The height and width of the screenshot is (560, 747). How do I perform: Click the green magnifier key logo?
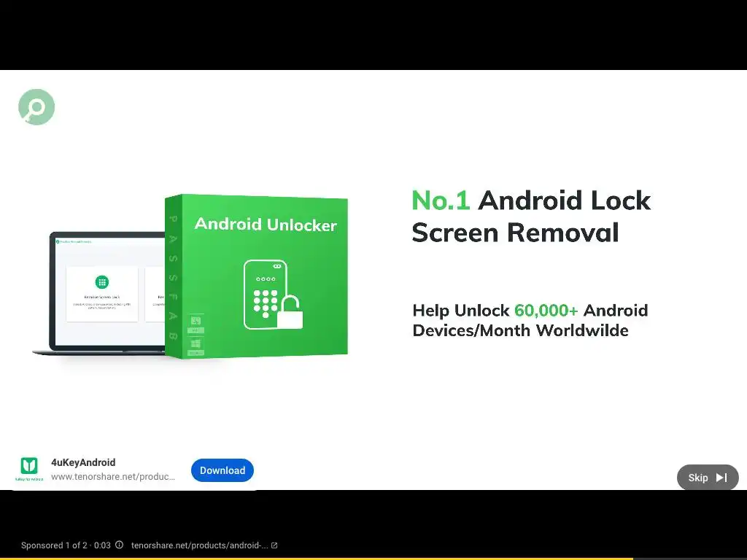[x=36, y=107]
